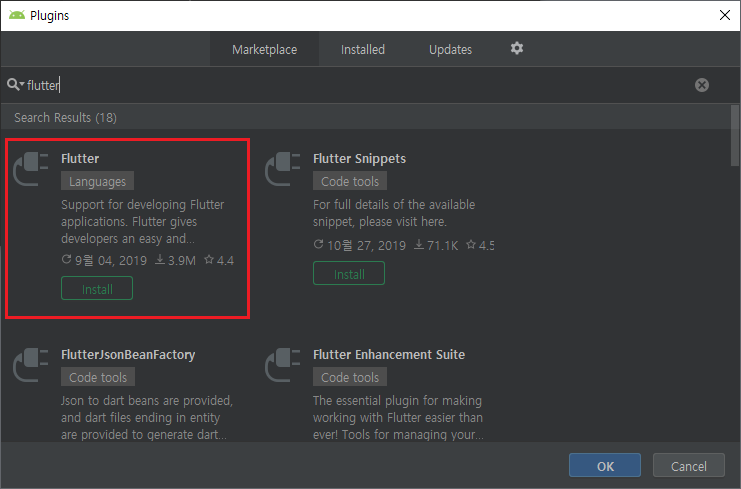Click Code tools tag on Flutter Enhancement Suite

tap(350, 377)
